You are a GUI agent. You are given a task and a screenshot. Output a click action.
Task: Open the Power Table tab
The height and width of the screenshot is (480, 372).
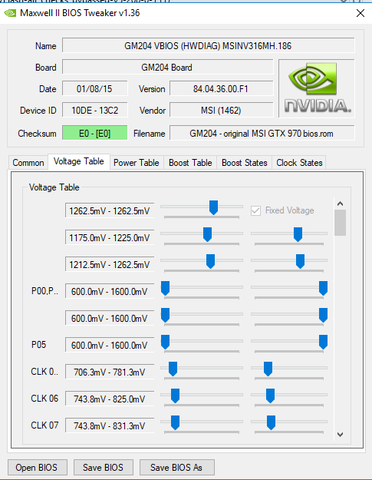136,163
